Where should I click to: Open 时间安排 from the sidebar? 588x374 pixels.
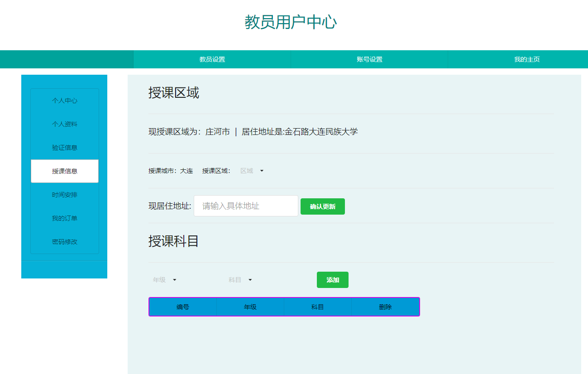64,195
